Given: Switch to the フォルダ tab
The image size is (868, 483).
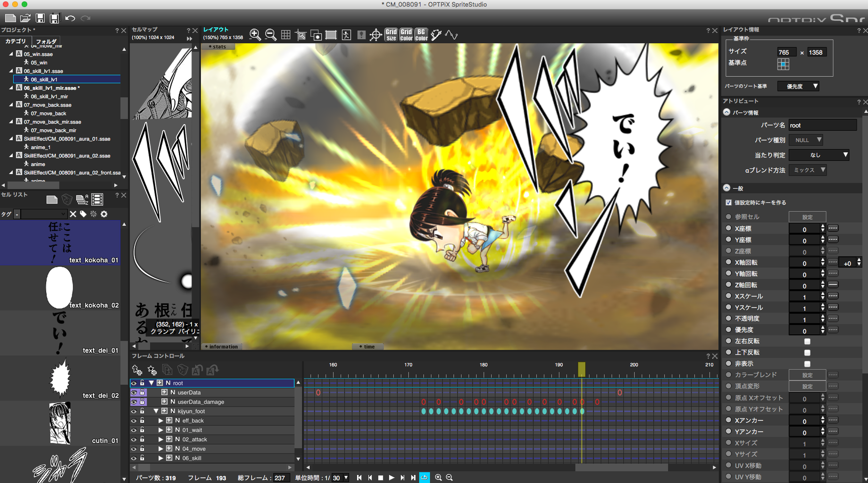Looking at the screenshot, I should pyautogui.click(x=46, y=42).
